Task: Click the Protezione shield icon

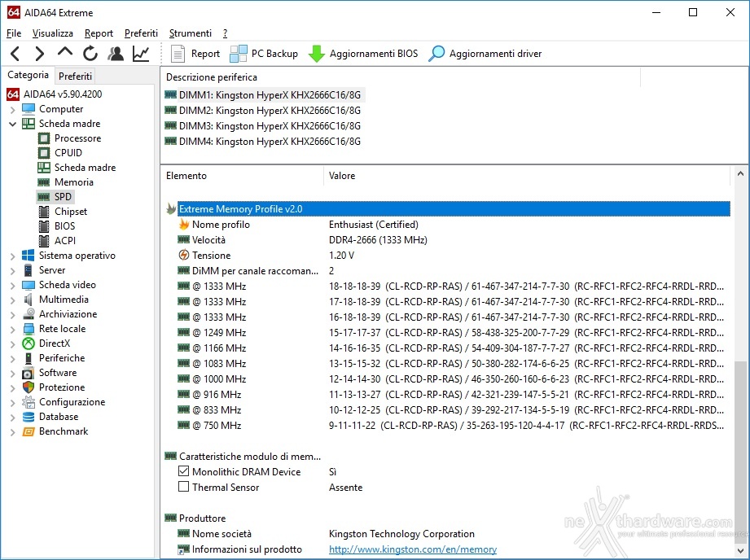Action: (x=29, y=387)
